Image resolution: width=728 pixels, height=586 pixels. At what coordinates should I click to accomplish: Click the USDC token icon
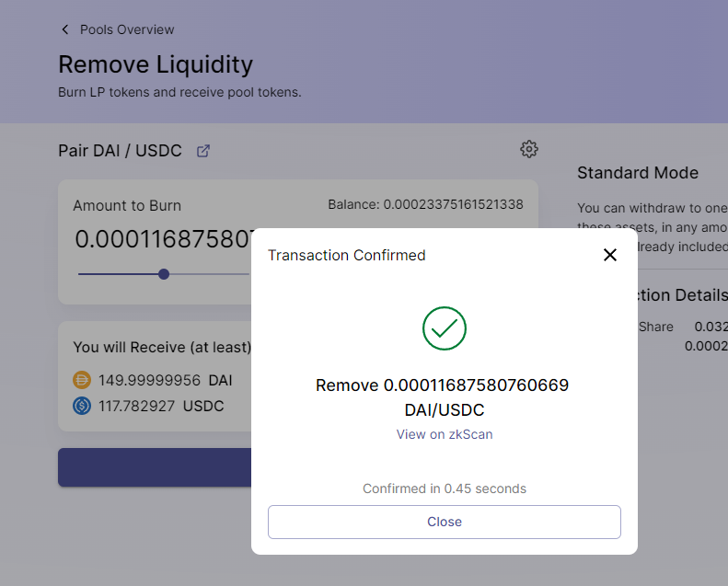pyautogui.click(x=82, y=406)
